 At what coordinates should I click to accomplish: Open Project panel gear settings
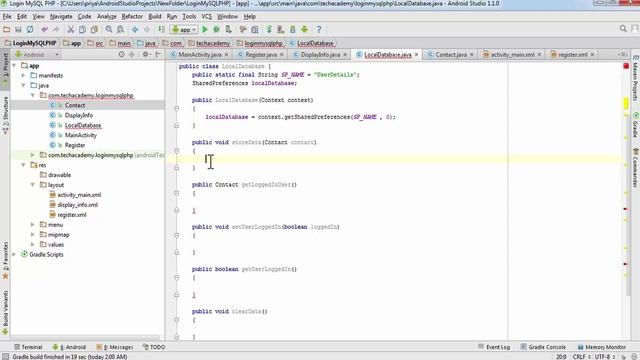pyautogui.click(x=145, y=54)
